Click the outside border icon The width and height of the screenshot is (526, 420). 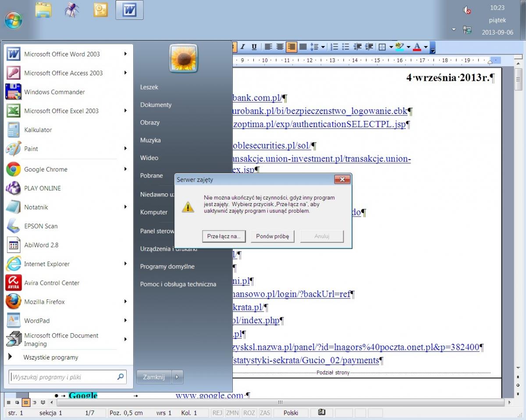[x=382, y=46]
